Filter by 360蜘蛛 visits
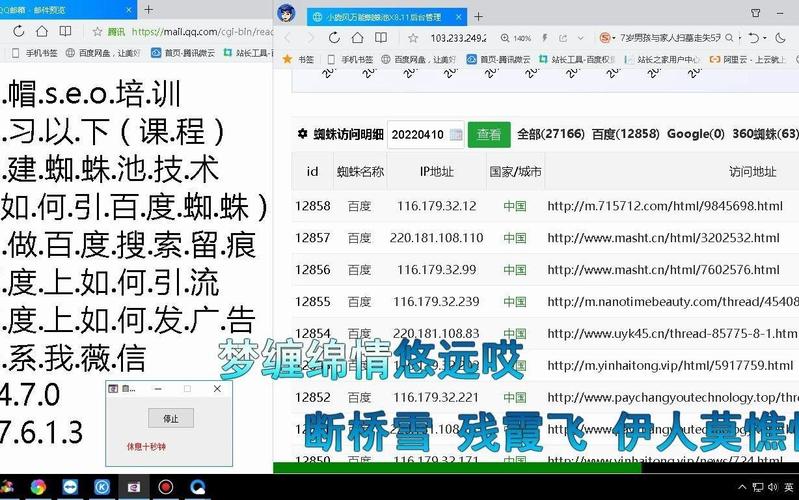The height and width of the screenshot is (500, 799). [765, 134]
